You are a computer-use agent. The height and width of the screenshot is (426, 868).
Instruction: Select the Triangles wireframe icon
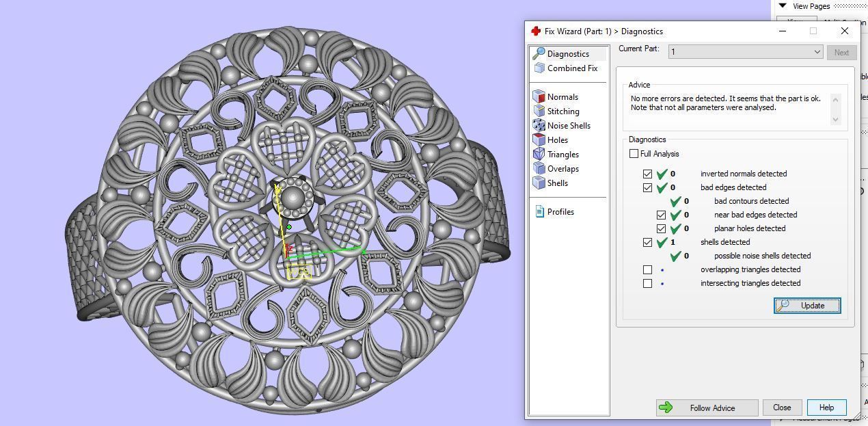[x=540, y=154]
